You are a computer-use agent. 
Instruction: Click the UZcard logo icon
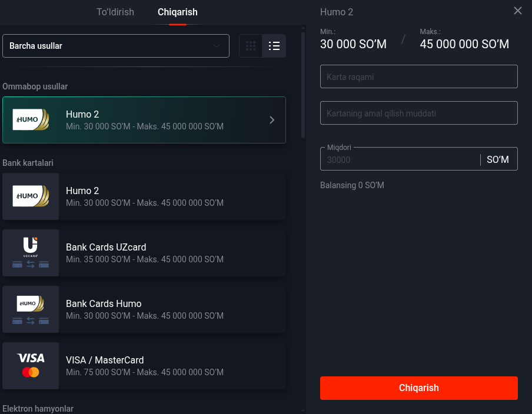click(31, 253)
